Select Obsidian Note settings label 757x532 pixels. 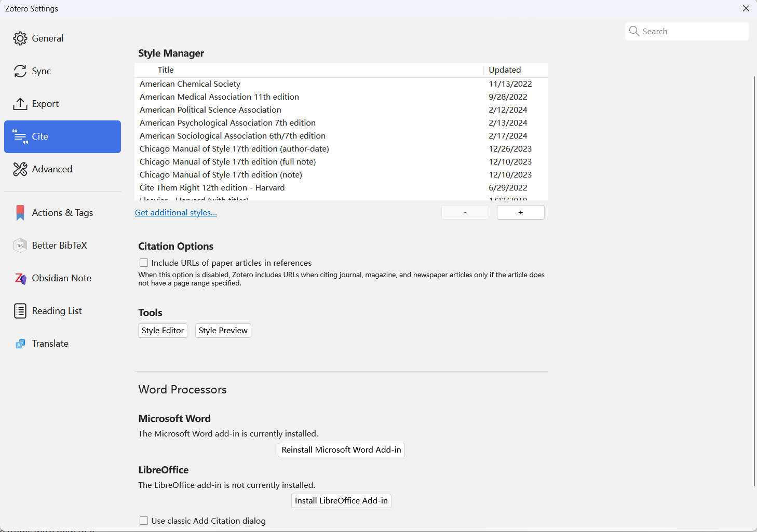coord(61,278)
